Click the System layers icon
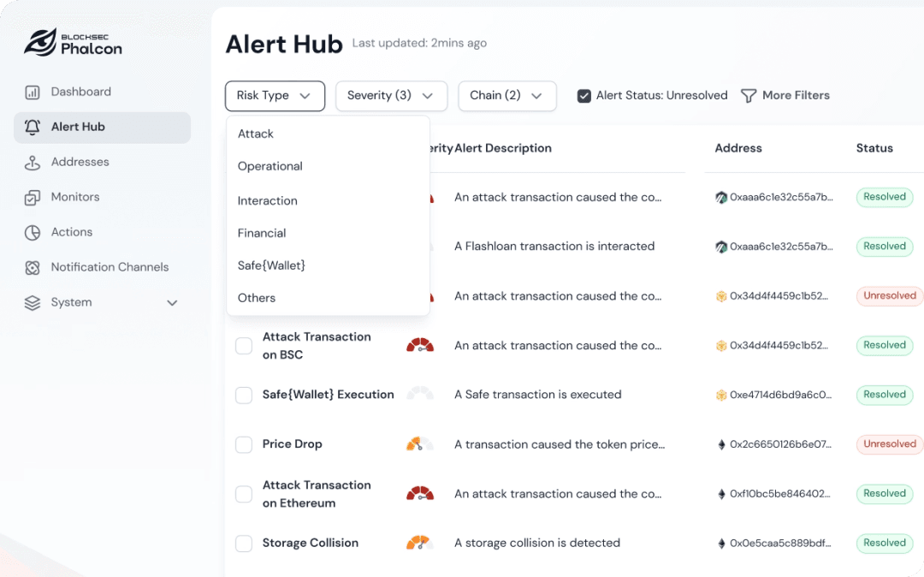 (x=33, y=303)
